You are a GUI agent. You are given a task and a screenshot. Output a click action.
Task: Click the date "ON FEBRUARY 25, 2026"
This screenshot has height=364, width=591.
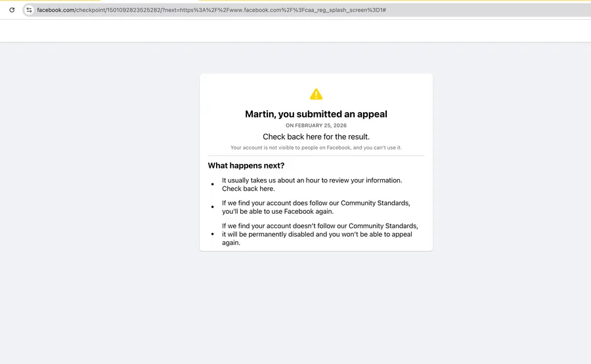tap(316, 125)
